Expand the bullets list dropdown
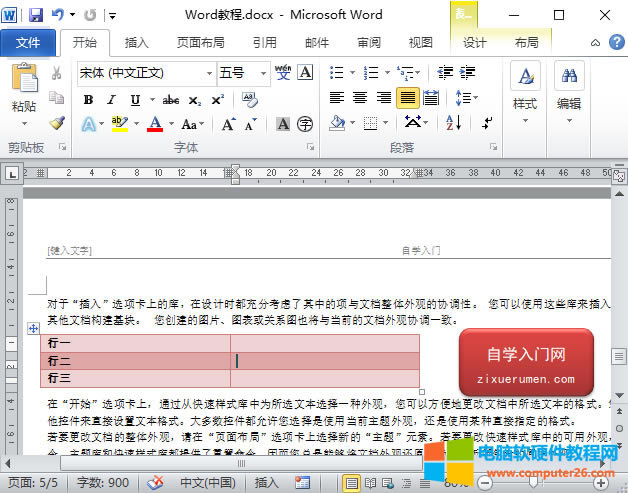The image size is (628, 493). tap(353, 72)
